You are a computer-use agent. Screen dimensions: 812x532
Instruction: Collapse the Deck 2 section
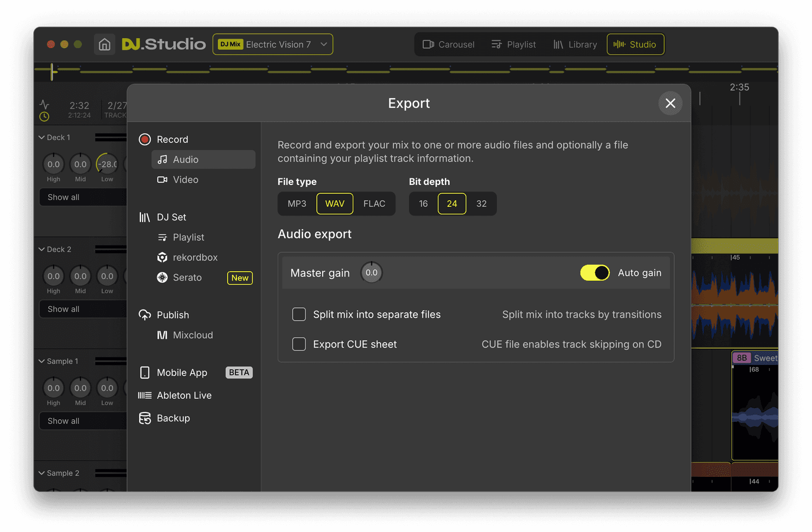[x=42, y=249]
